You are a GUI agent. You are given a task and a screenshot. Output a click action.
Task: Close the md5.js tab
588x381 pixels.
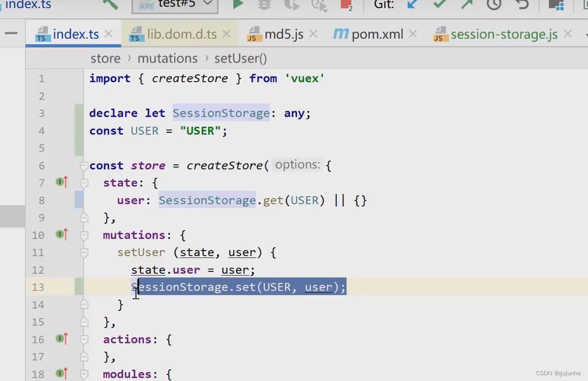point(313,34)
